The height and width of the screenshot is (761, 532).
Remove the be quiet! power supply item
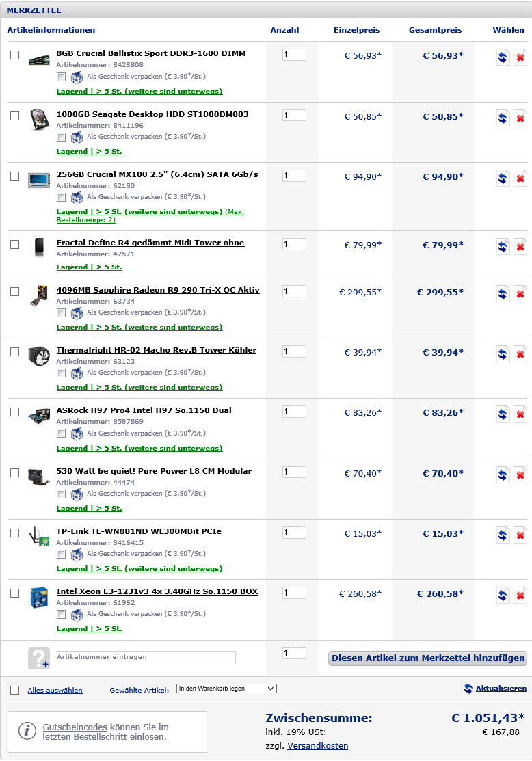pyautogui.click(x=520, y=475)
